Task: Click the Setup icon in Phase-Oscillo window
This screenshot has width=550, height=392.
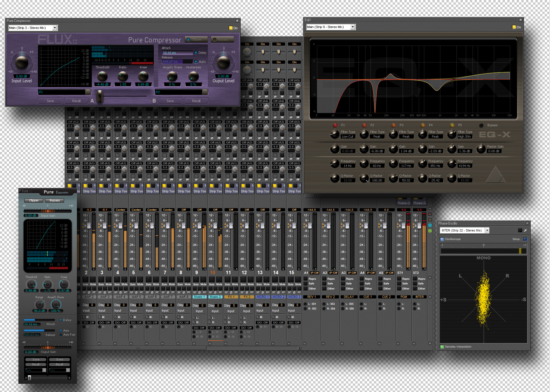Action: tap(525, 239)
